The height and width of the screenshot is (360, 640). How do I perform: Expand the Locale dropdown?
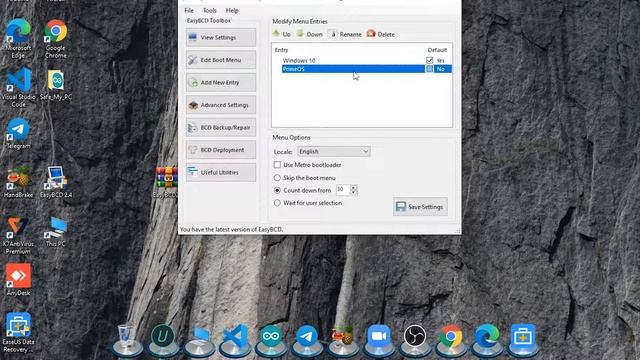coord(334,151)
